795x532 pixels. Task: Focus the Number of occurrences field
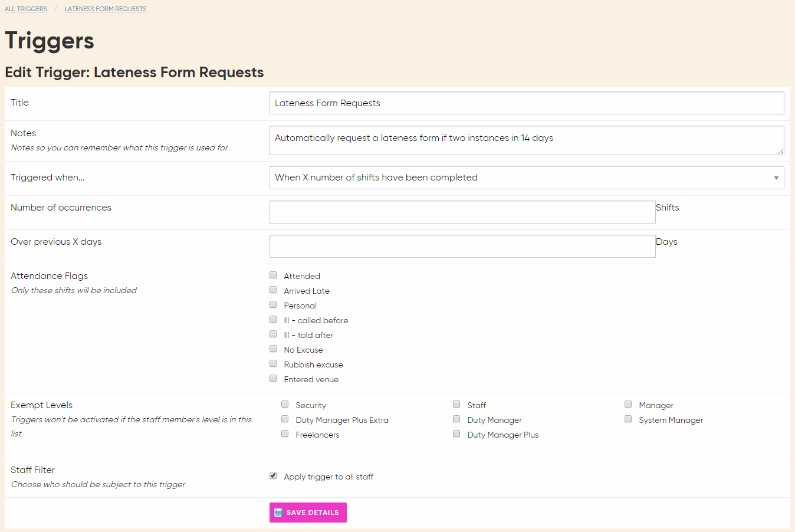click(462, 212)
